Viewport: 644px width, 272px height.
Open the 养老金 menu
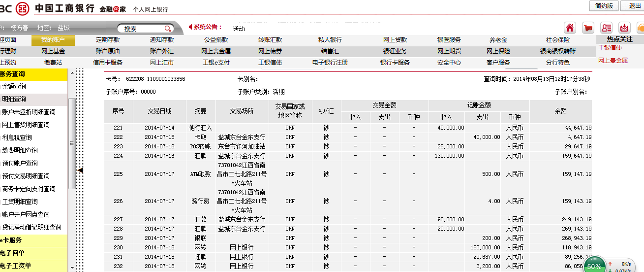click(x=498, y=40)
